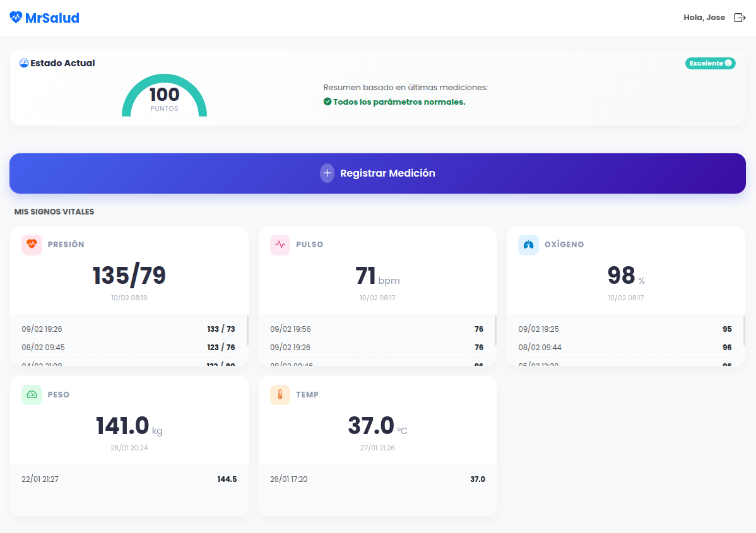Click the Hola, Jose greeting

(x=704, y=18)
